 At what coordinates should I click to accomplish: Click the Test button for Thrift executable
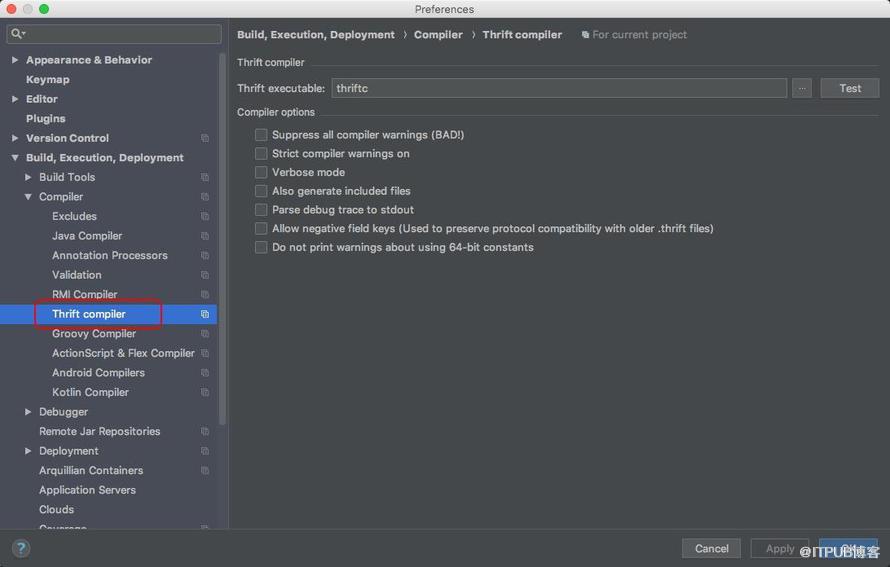850,88
